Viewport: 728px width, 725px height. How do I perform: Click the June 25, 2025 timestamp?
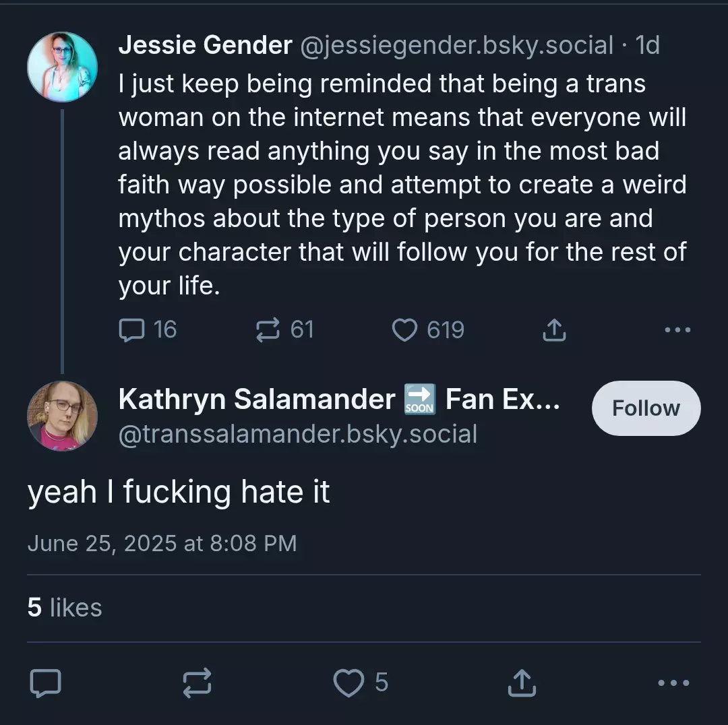click(162, 544)
